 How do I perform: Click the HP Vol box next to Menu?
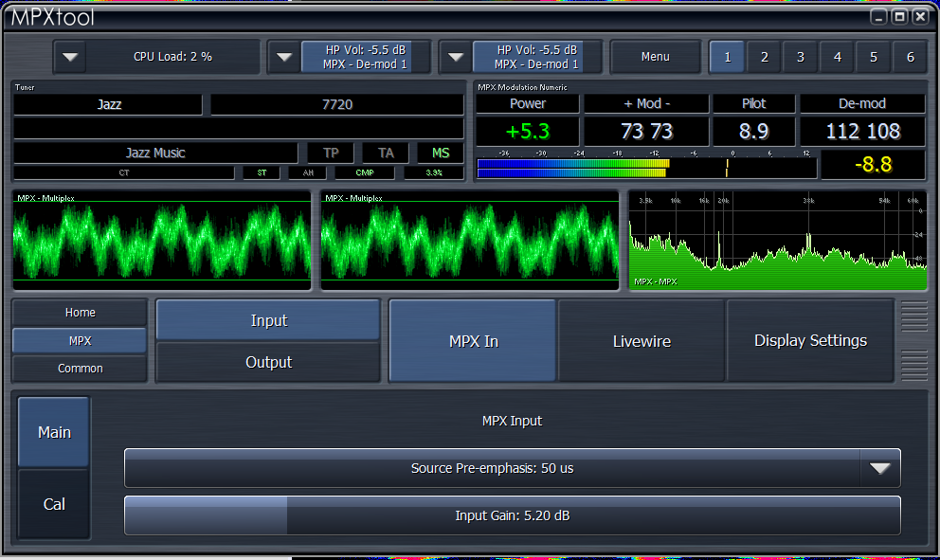pyautogui.click(x=537, y=57)
